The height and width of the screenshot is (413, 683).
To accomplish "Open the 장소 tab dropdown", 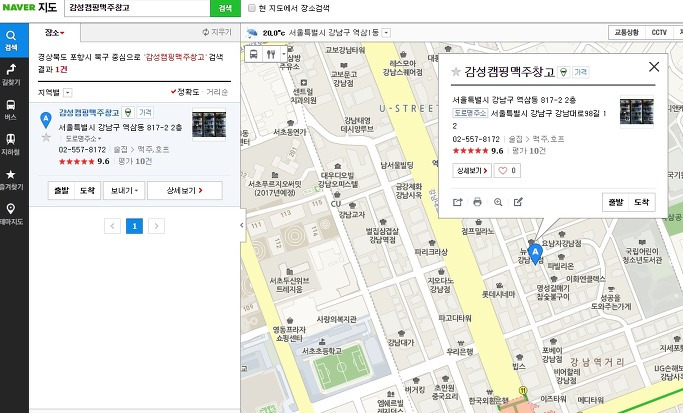I will pyautogui.click(x=55, y=33).
